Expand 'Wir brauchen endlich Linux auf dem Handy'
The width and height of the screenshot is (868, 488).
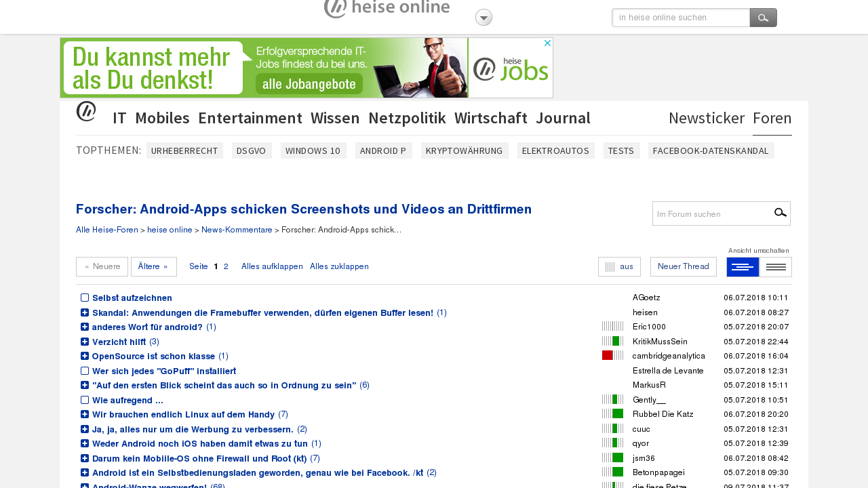coord(85,414)
